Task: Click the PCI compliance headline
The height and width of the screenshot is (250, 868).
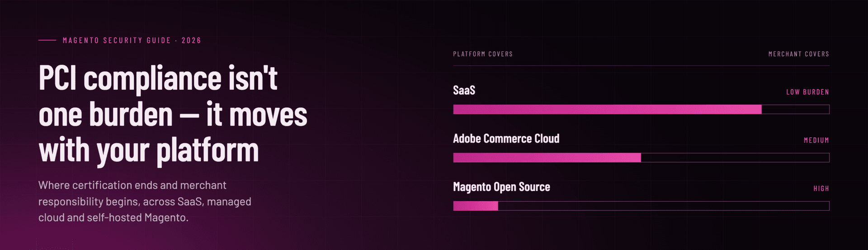Action: pos(173,113)
